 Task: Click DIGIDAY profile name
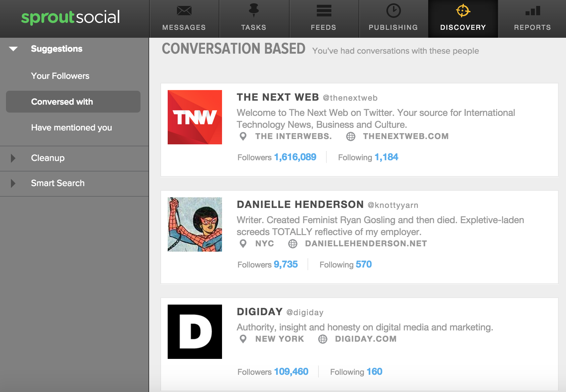tap(259, 312)
